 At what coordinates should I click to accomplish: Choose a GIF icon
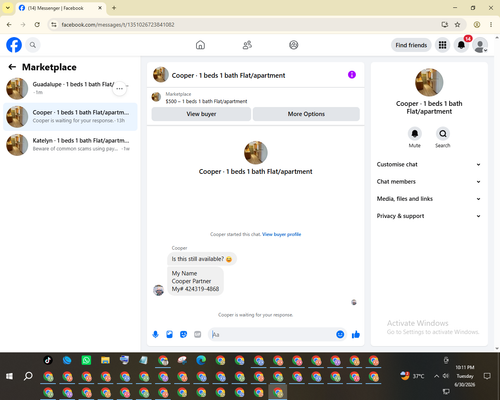197,334
